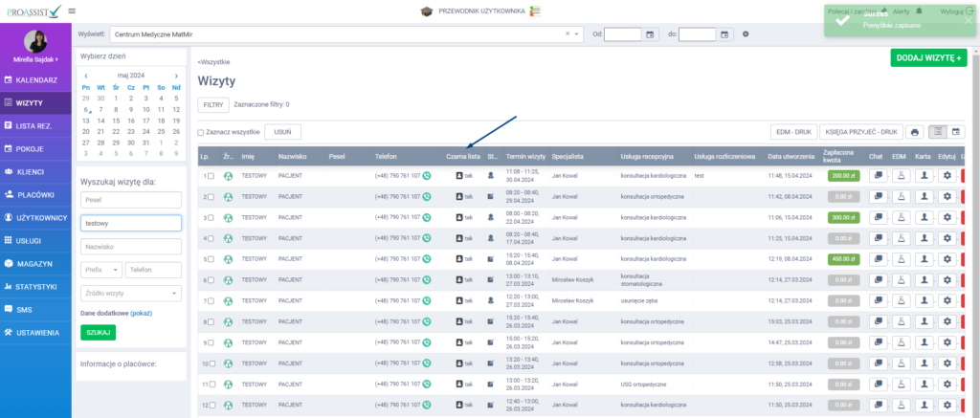
Task: Open the calendar picker for the 'Od' date
Action: 650,34
